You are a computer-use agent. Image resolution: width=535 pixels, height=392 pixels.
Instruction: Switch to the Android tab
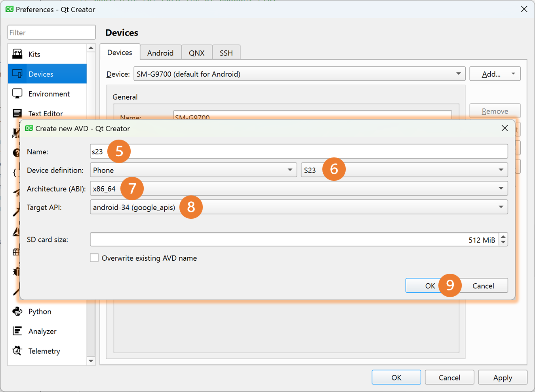tap(160, 53)
